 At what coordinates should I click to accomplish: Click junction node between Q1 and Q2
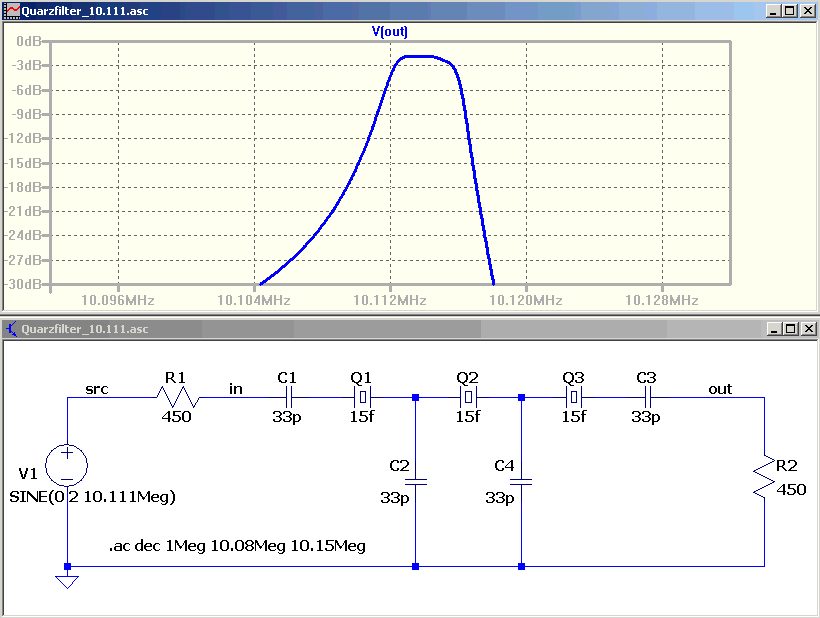tap(416, 398)
